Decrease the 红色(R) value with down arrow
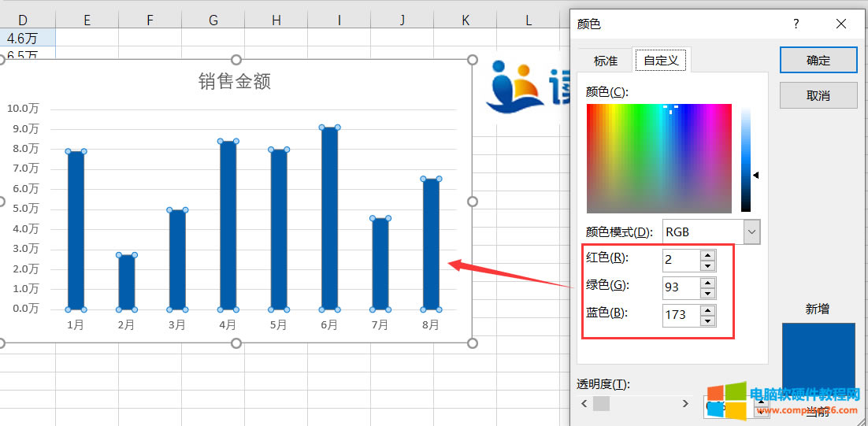Viewport: 868px width, 426px height. pyautogui.click(x=707, y=265)
